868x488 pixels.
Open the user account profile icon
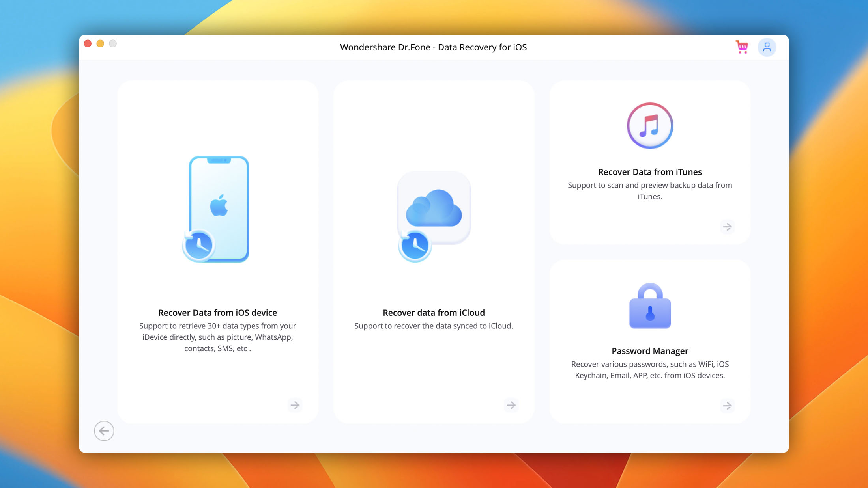767,47
